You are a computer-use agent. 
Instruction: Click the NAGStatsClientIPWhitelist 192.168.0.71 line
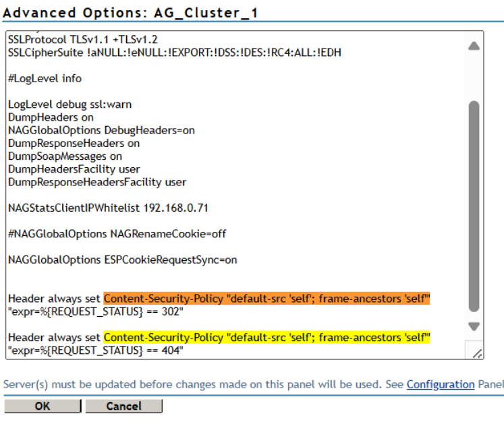point(108,208)
